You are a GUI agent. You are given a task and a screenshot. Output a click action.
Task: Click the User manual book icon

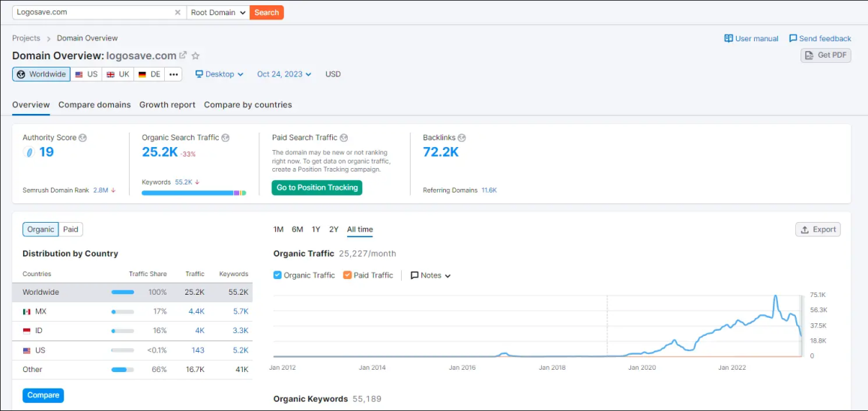tap(729, 38)
